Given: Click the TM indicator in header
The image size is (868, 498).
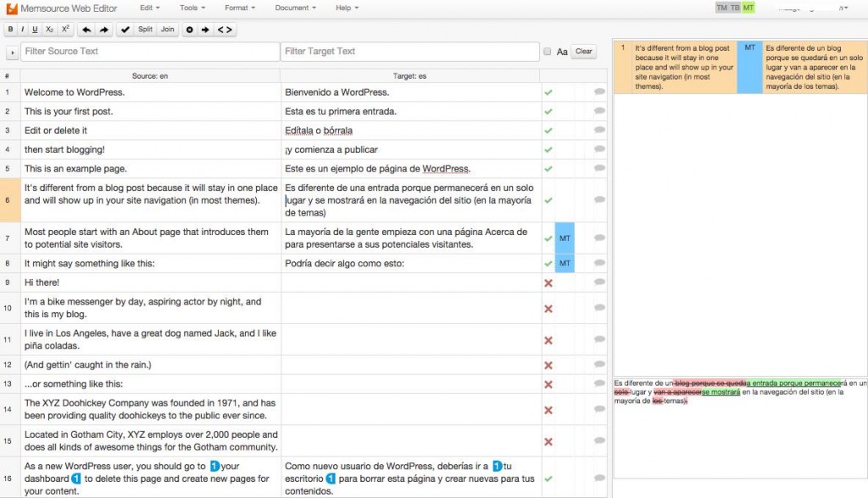Looking at the screenshot, I should point(722,8).
